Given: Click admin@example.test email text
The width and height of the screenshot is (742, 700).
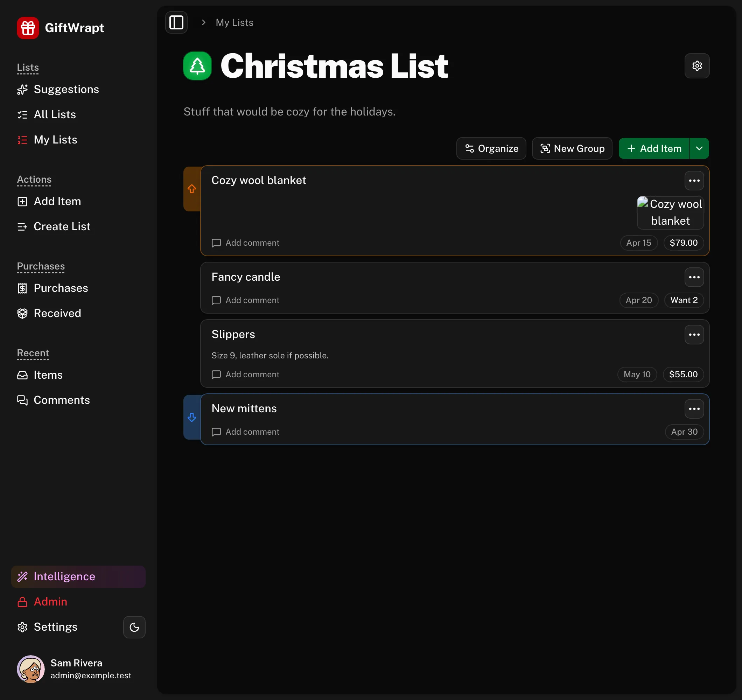Looking at the screenshot, I should click(91, 675).
